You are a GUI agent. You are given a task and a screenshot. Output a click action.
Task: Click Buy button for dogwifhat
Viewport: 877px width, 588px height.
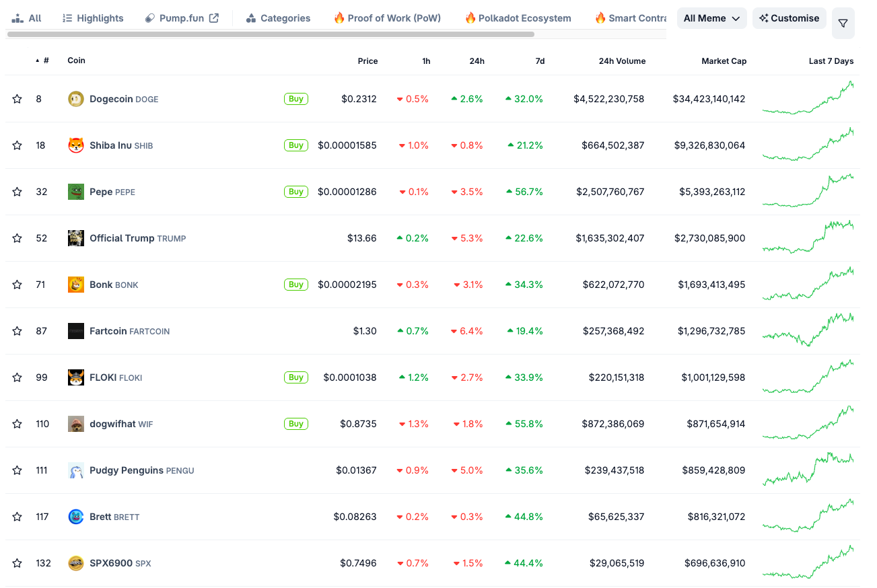point(296,424)
